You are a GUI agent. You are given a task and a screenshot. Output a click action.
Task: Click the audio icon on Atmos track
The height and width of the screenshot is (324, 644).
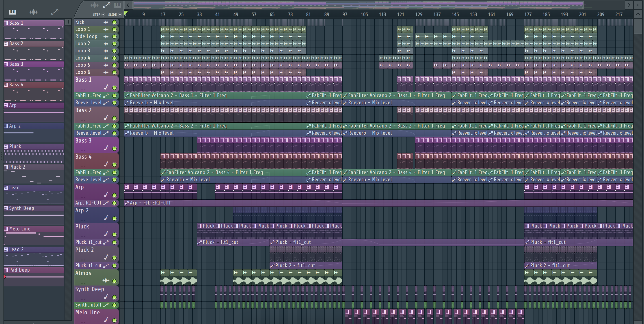click(106, 281)
